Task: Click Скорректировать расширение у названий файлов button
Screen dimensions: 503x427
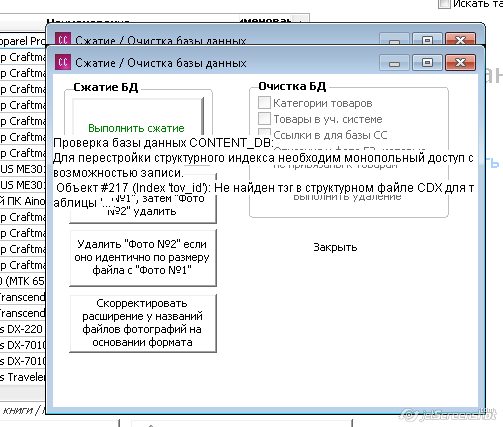Action: click(143, 323)
